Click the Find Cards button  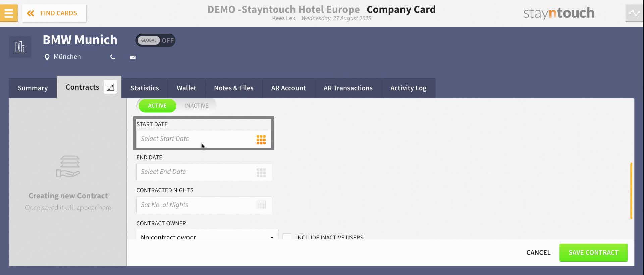54,13
